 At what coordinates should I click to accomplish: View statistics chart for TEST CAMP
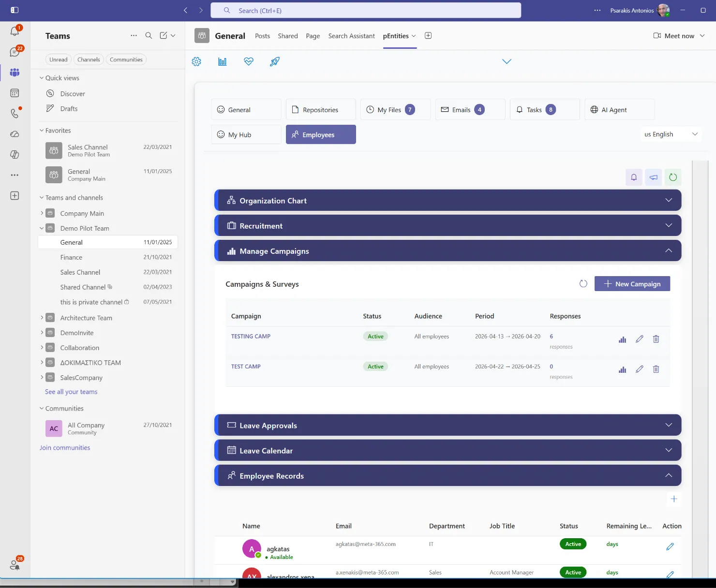click(x=623, y=369)
